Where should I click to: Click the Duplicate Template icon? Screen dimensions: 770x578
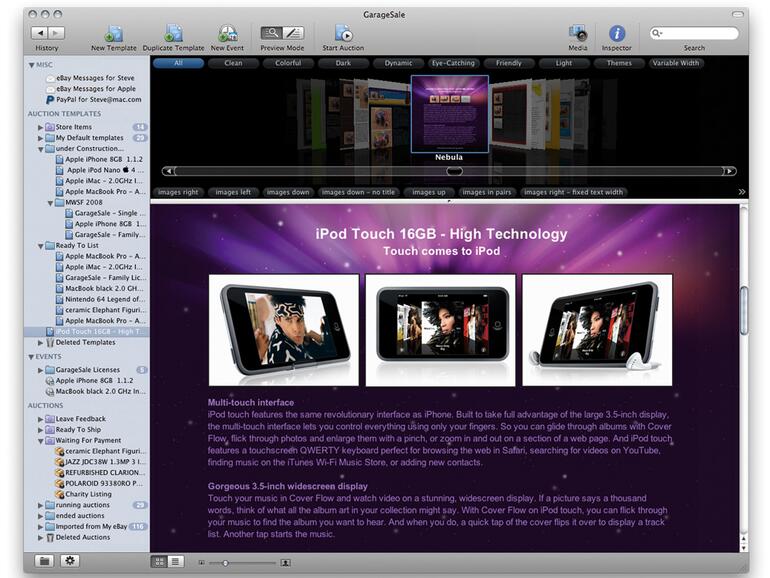[173, 33]
